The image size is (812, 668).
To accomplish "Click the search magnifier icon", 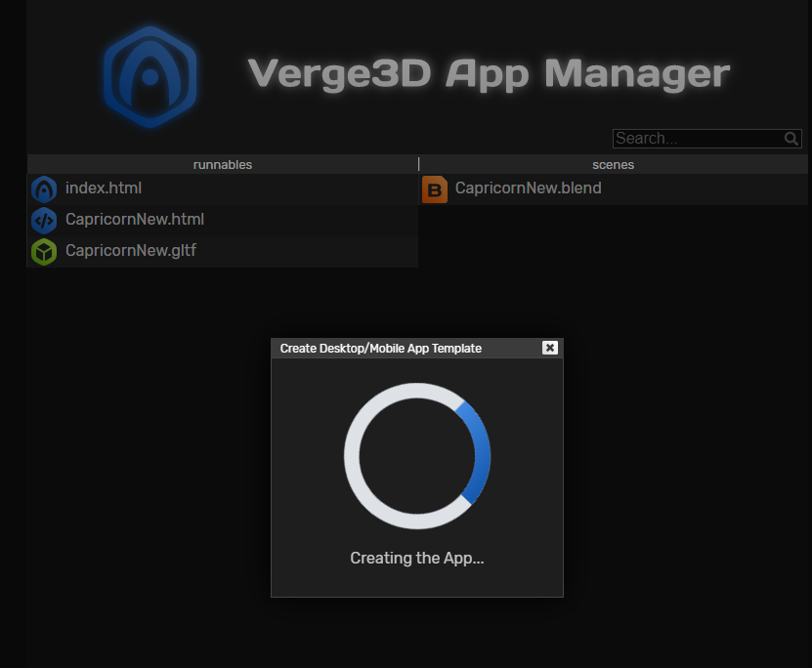I will tap(791, 139).
